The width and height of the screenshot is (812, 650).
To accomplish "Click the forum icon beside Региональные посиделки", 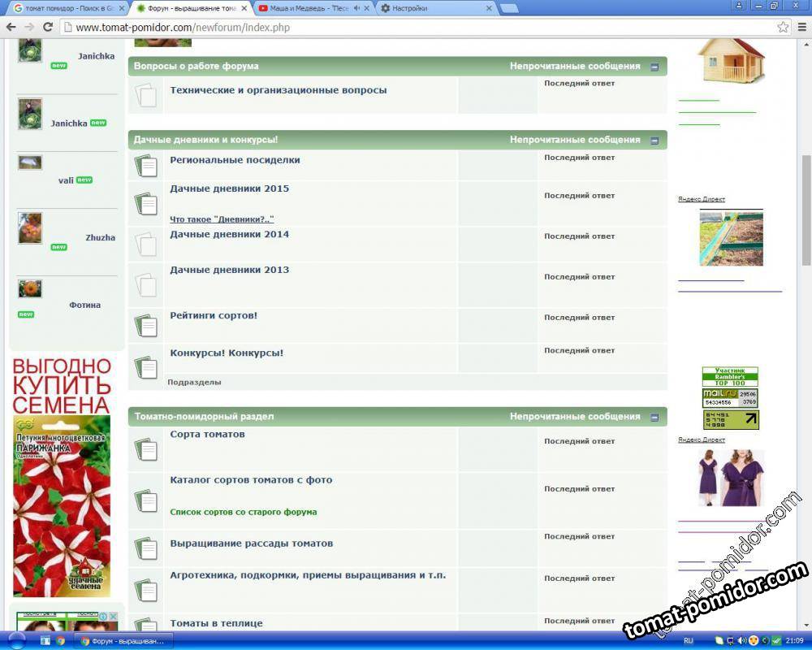I will (x=146, y=167).
